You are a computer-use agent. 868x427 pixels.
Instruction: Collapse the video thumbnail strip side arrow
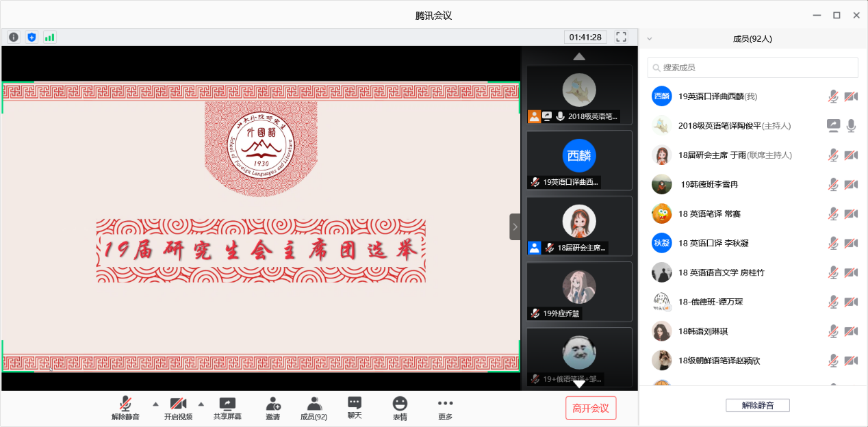515,227
